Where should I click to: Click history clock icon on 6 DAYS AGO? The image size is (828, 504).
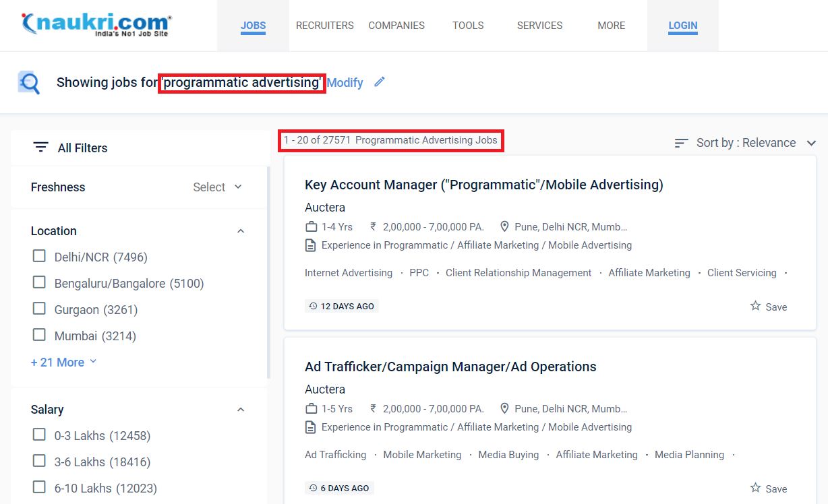point(313,488)
